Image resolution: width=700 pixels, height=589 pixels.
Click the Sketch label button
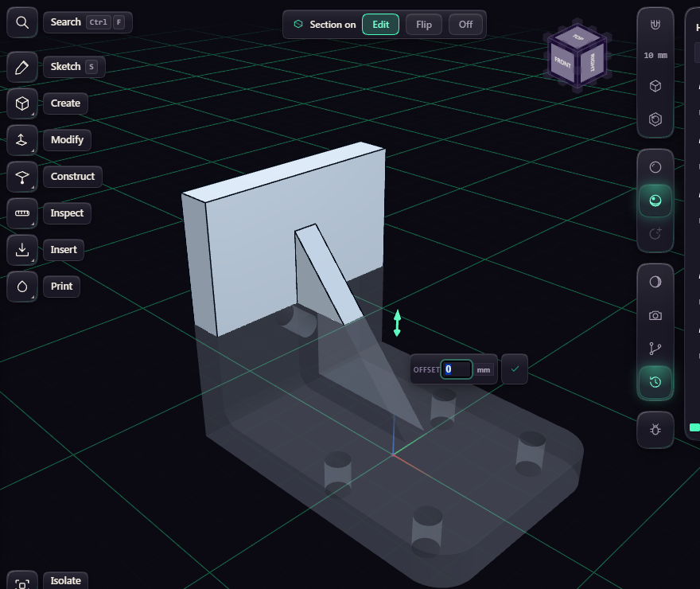(74, 67)
